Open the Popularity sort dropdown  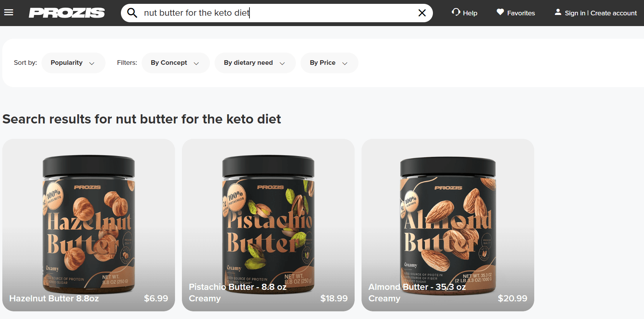pos(73,63)
